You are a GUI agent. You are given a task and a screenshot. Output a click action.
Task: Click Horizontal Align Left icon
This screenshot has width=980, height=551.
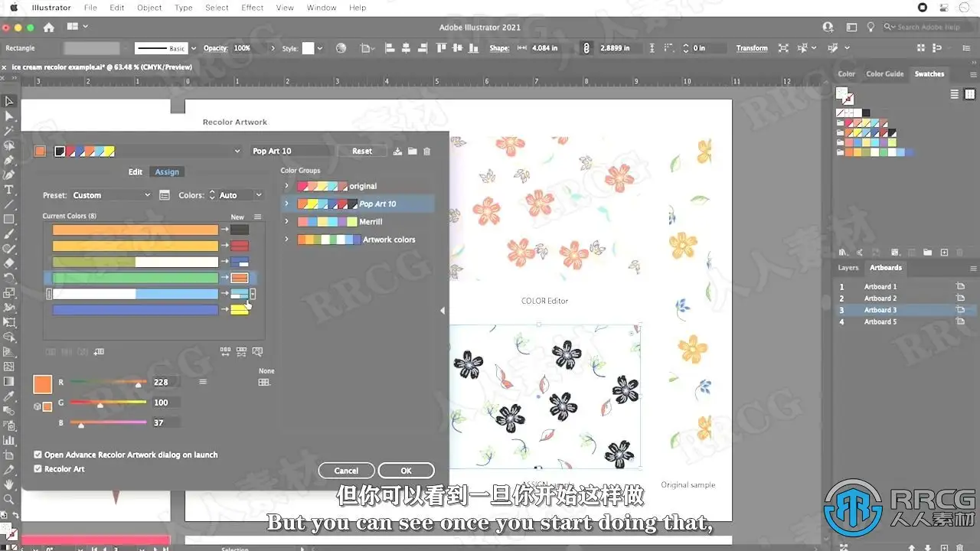tap(389, 47)
